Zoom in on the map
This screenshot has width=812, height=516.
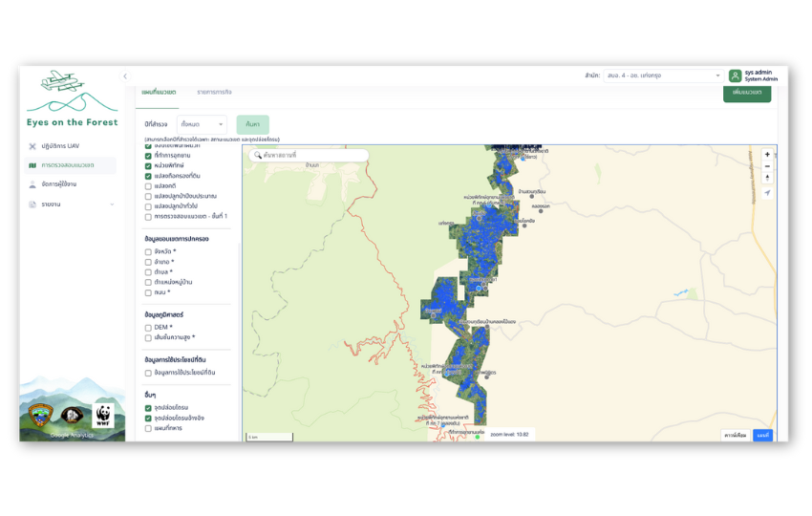point(767,155)
